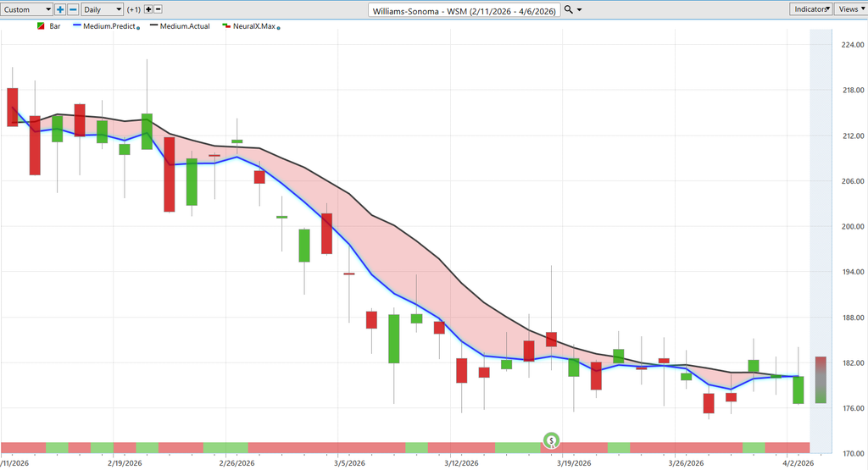Viewport: 868px width, 470px height.
Task: Open the arrow next to search icon
Action: pos(580,10)
